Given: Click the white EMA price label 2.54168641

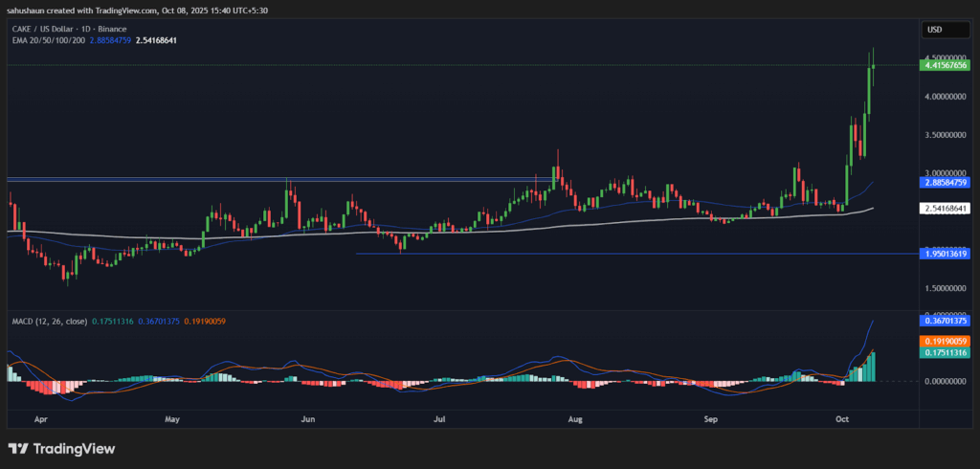Looking at the screenshot, I should (x=946, y=208).
